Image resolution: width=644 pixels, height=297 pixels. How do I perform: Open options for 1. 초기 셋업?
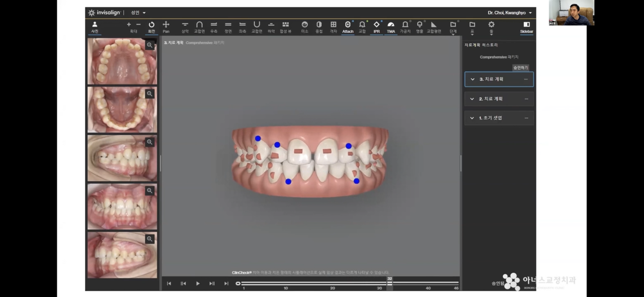[526, 118]
